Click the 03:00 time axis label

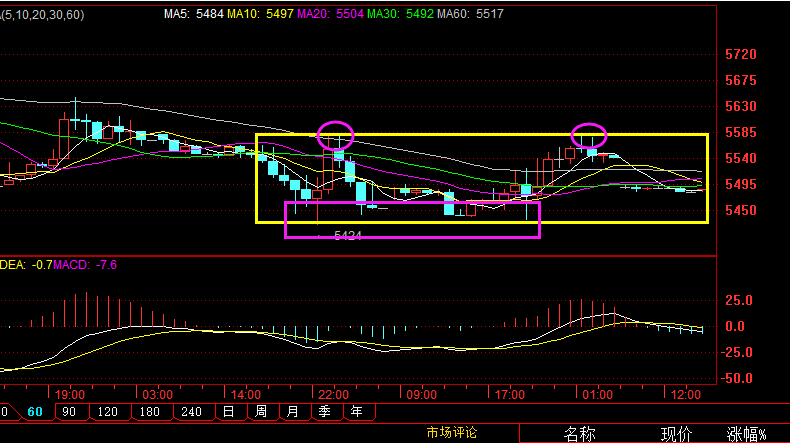click(x=158, y=395)
